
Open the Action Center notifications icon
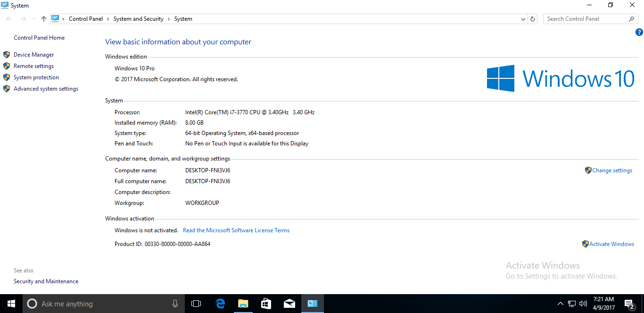pyautogui.click(x=629, y=304)
